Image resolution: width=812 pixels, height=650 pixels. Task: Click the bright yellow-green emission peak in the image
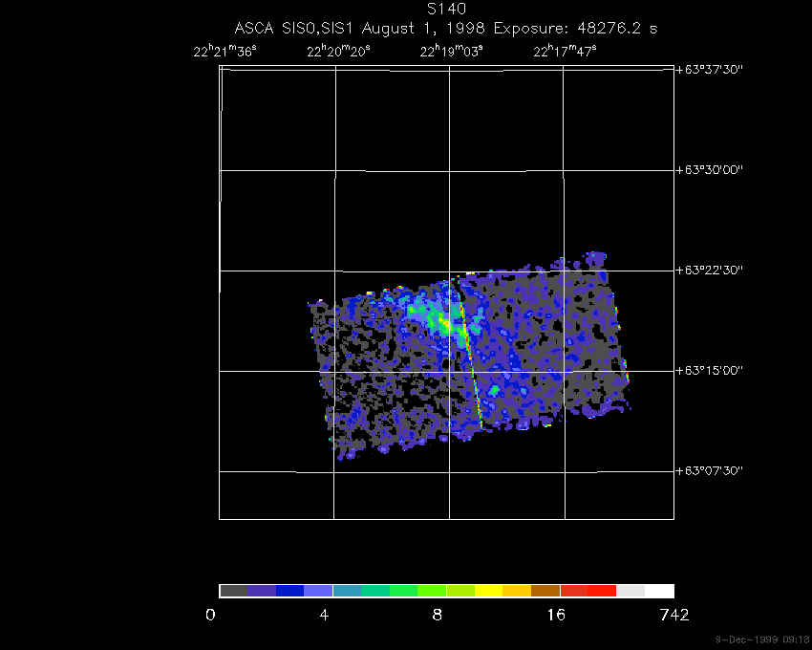pyautogui.click(x=444, y=324)
